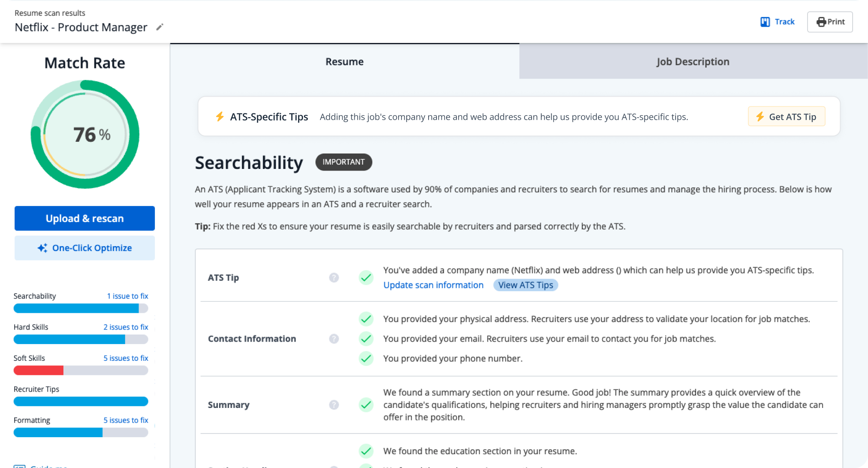Image resolution: width=868 pixels, height=468 pixels.
Task: Click the One-Click Optimize button
Action: [85, 248]
